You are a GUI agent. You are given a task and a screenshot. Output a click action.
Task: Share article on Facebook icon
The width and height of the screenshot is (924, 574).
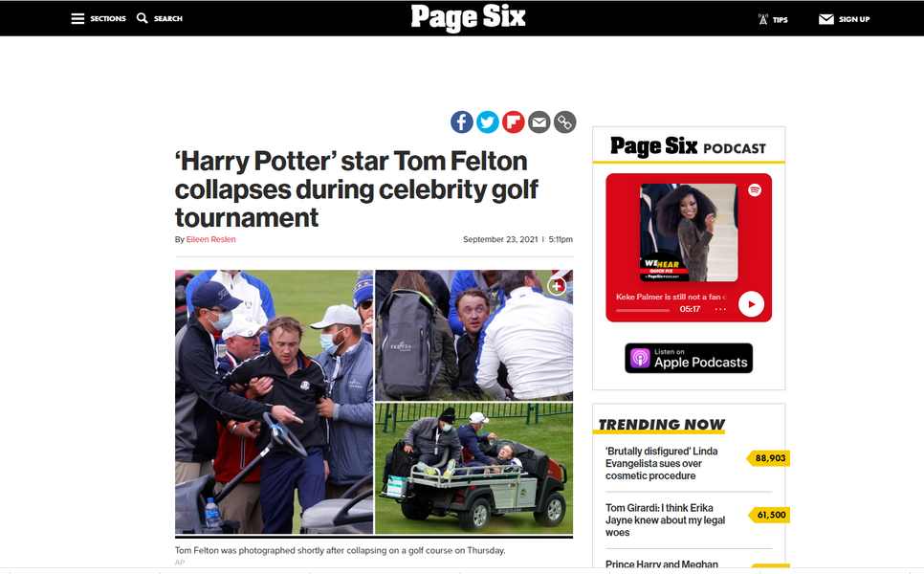point(461,122)
